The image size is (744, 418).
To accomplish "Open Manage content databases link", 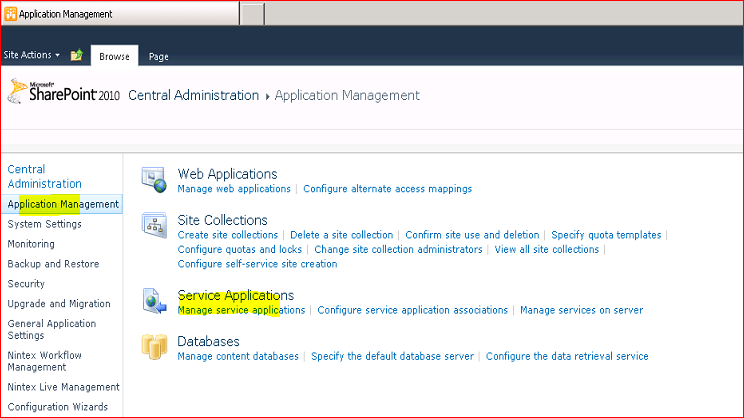I will (x=238, y=356).
